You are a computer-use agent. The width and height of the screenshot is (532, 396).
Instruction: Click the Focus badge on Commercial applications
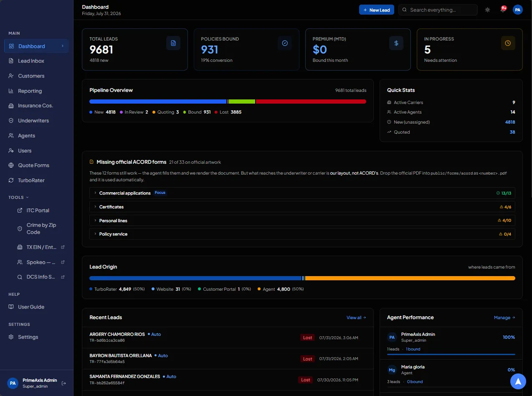click(x=160, y=193)
